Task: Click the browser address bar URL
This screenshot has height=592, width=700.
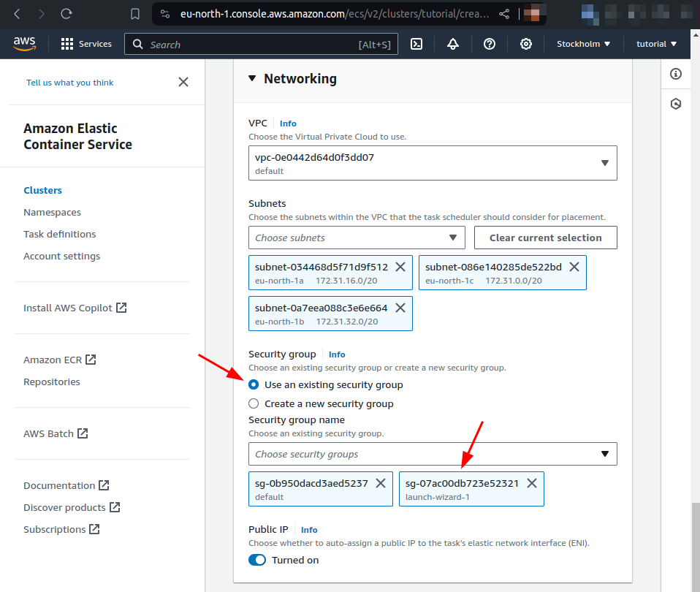Action: pos(335,15)
